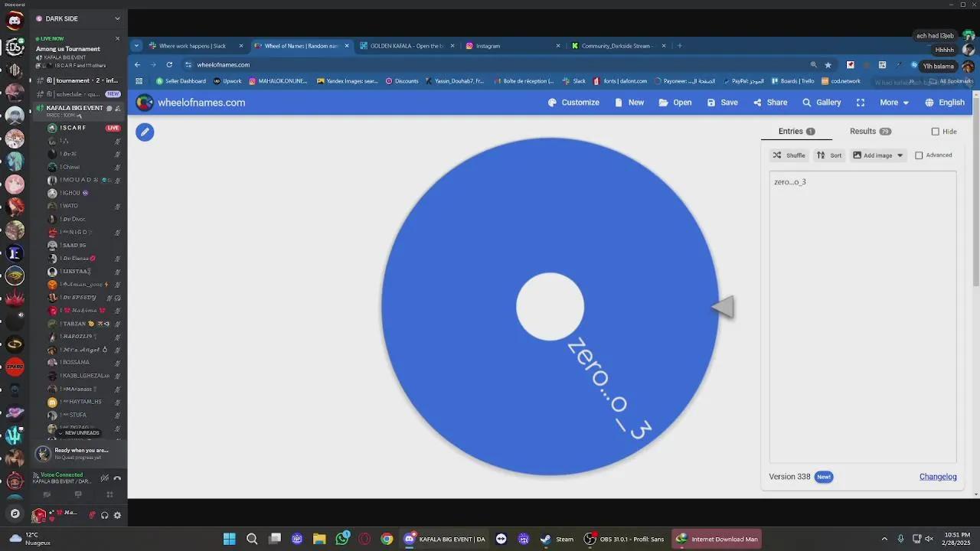Image resolution: width=980 pixels, height=551 pixels.
Task: Enter fullscreen mode on wheelofnames
Action: [861, 103]
